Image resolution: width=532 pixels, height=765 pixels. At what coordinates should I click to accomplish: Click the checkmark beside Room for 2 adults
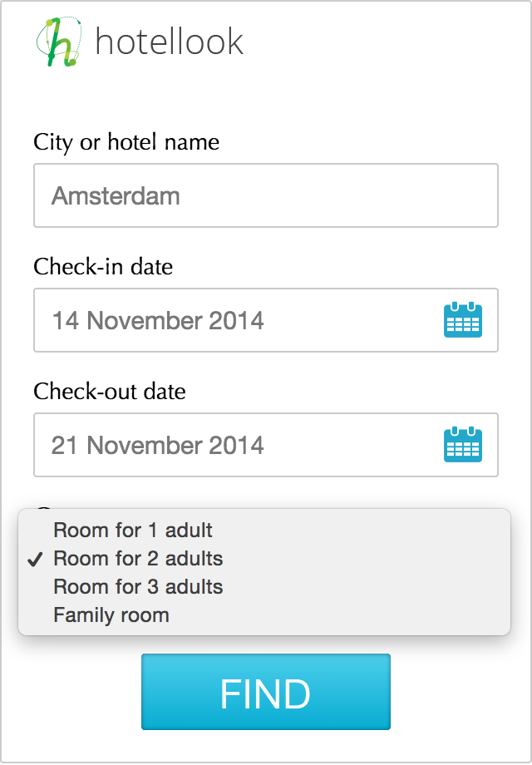[35, 560]
